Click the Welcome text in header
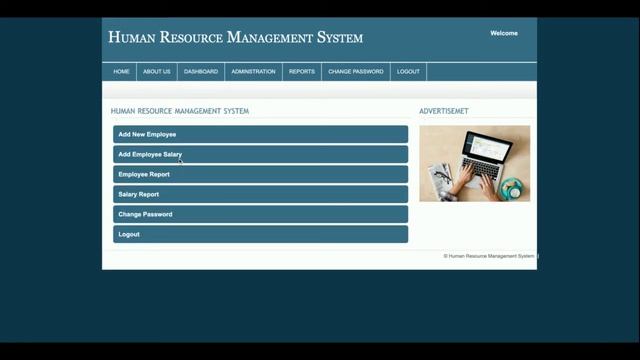The image size is (640, 360). pyautogui.click(x=504, y=33)
